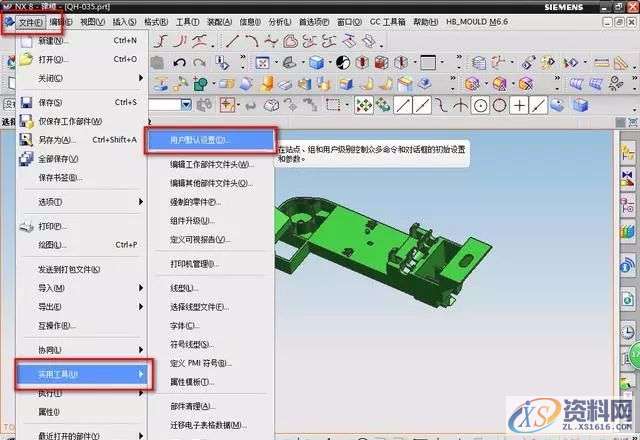Select the Arc curve tool
This screenshot has height=440, width=640.
tap(253, 41)
